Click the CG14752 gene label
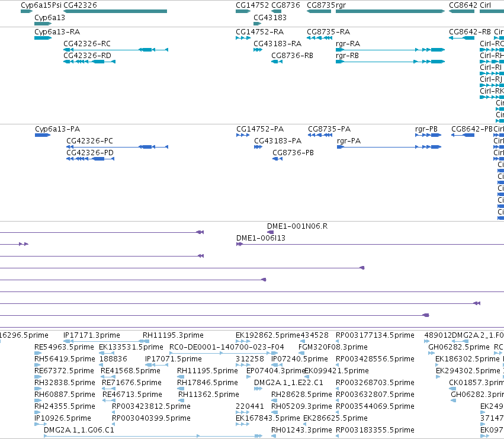This screenshot has height=439, width=504. click(252, 5)
